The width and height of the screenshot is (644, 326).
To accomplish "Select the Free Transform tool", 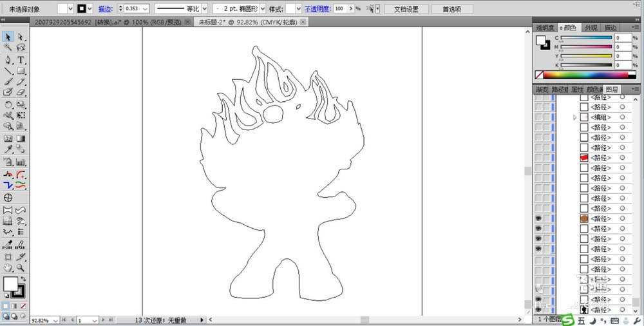I will coord(21,115).
